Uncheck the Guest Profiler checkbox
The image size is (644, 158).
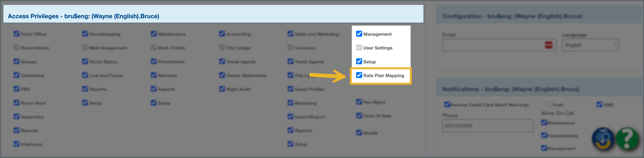click(x=290, y=89)
